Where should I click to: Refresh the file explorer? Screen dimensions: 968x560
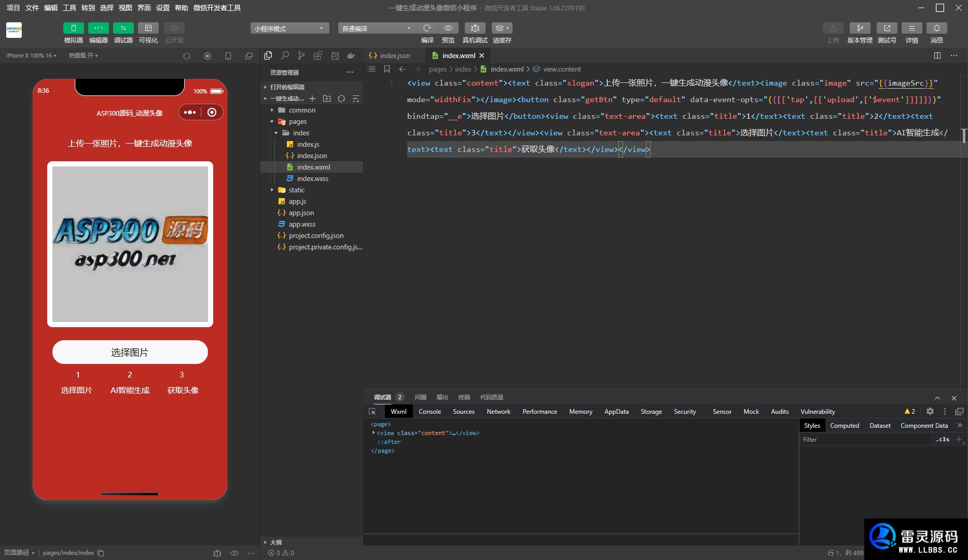tap(341, 99)
